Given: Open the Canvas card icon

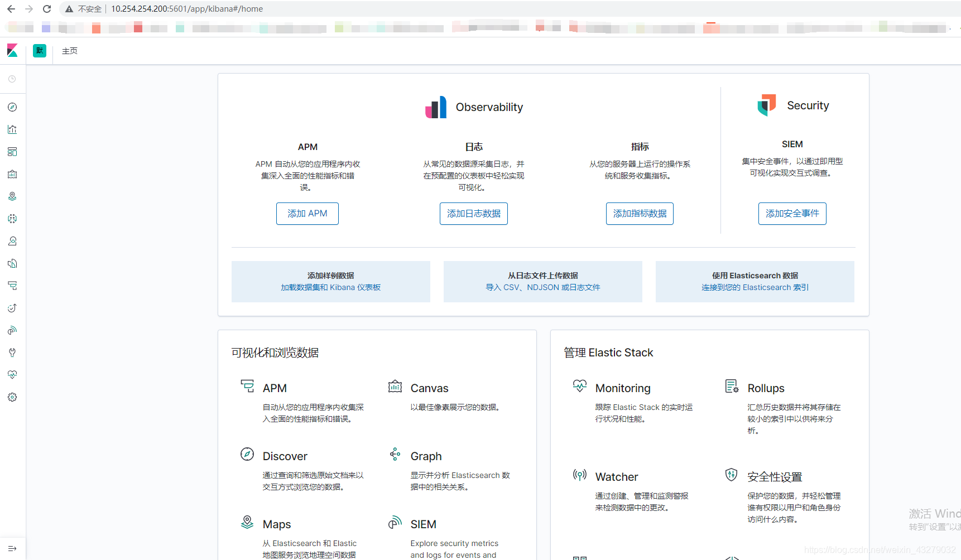Looking at the screenshot, I should pos(395,386).
